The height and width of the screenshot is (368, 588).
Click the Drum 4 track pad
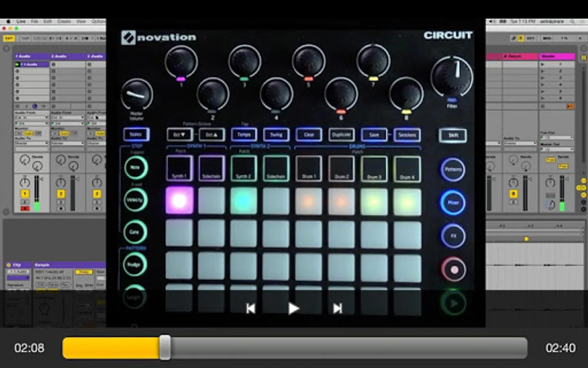(407, 168)
